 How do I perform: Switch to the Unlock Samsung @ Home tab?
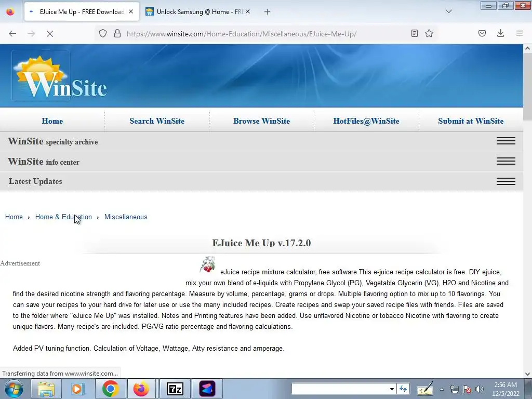point(198,12)
